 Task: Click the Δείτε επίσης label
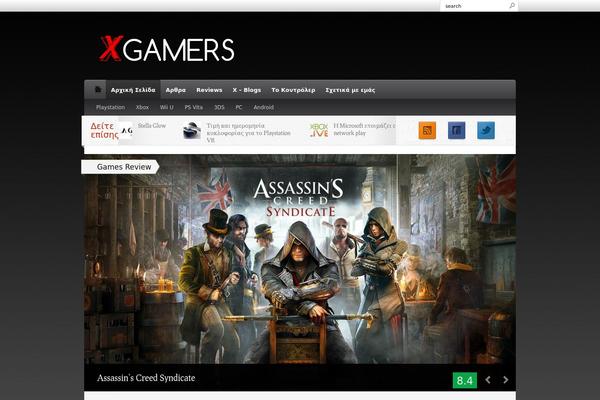(x=104, y=131)
